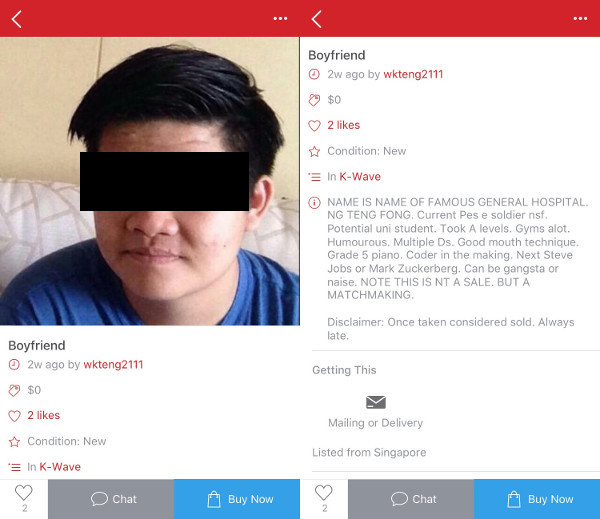
Task: Tap star icon beside Condition on left
Action: (15, 442)
